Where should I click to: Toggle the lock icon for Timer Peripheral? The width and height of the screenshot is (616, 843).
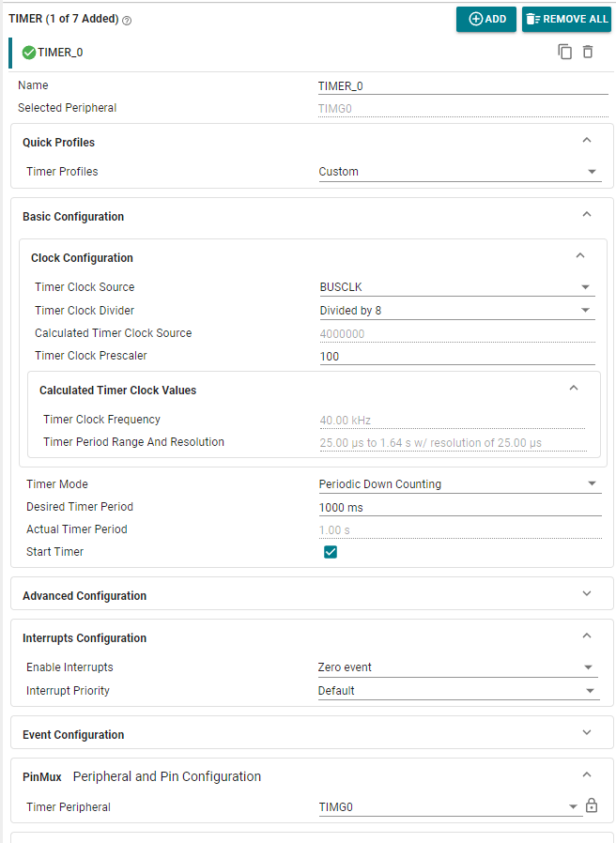(592, 805)
